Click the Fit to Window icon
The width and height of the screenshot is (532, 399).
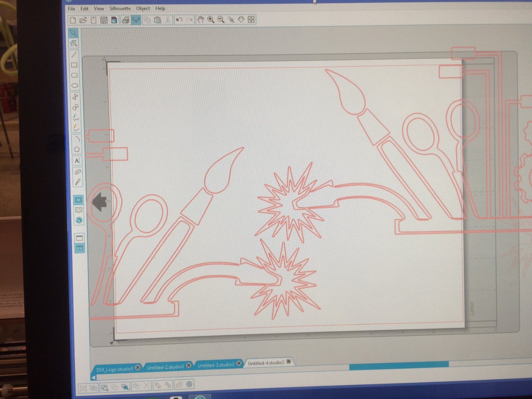251,19
